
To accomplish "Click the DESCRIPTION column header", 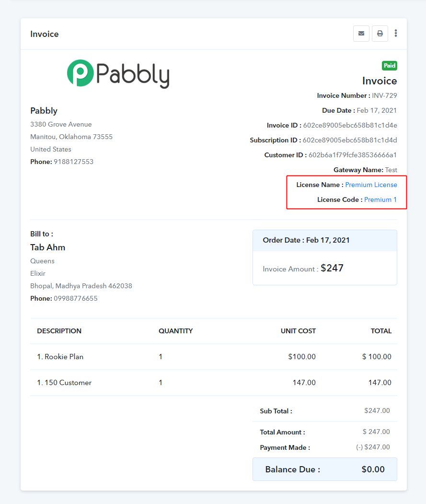I will (59, 331).
